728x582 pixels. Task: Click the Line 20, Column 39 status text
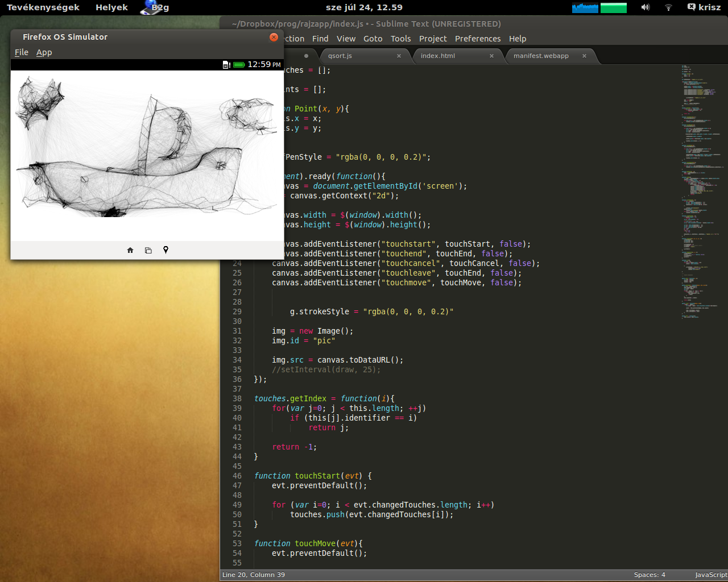click(254, 575)
